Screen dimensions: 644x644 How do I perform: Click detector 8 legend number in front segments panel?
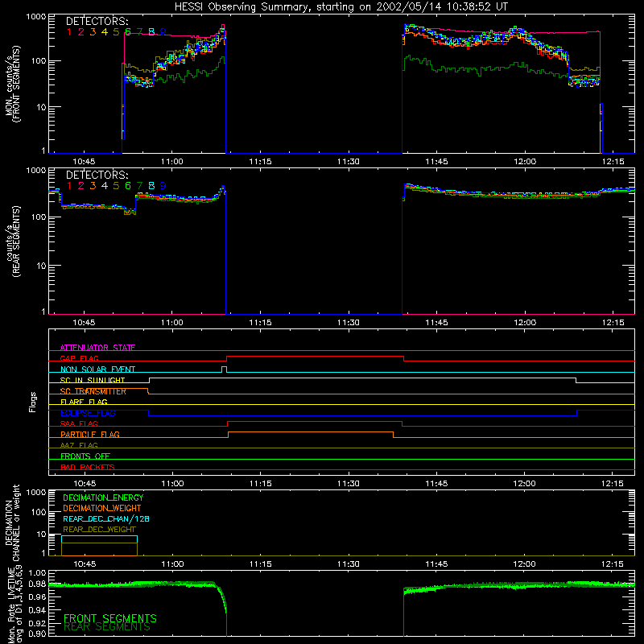tap(151, 32)
